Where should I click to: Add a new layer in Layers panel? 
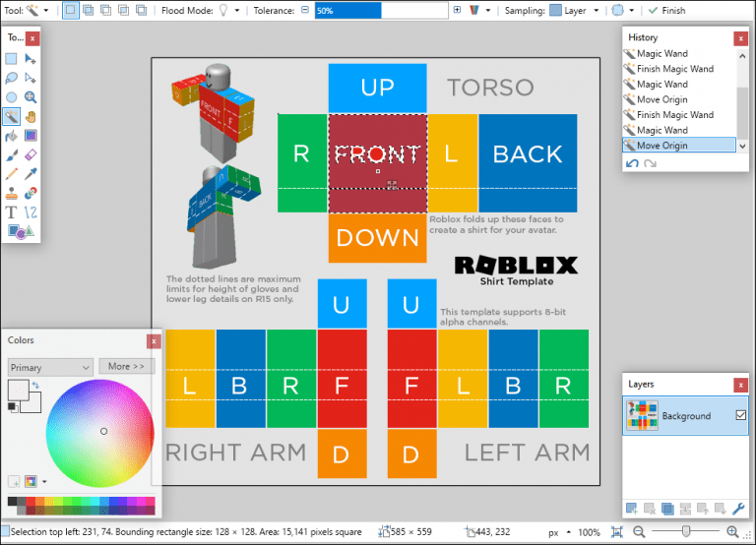coord(632,509)
